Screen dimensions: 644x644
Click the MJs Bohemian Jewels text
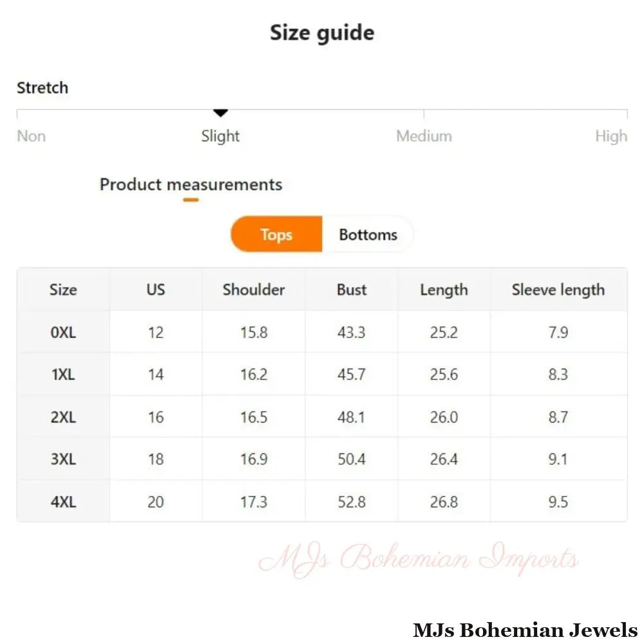tap(525, 629)
